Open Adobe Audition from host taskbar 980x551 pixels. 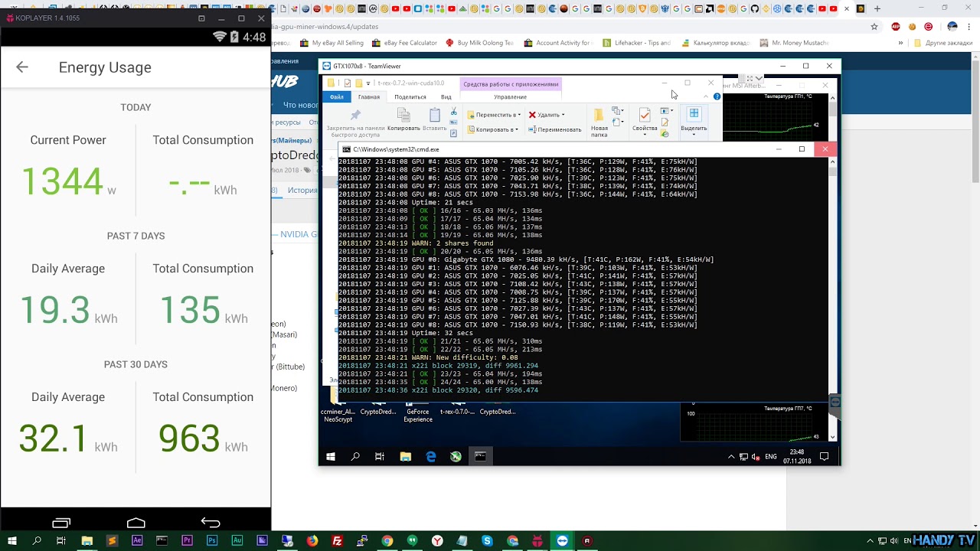click(237, 541)
